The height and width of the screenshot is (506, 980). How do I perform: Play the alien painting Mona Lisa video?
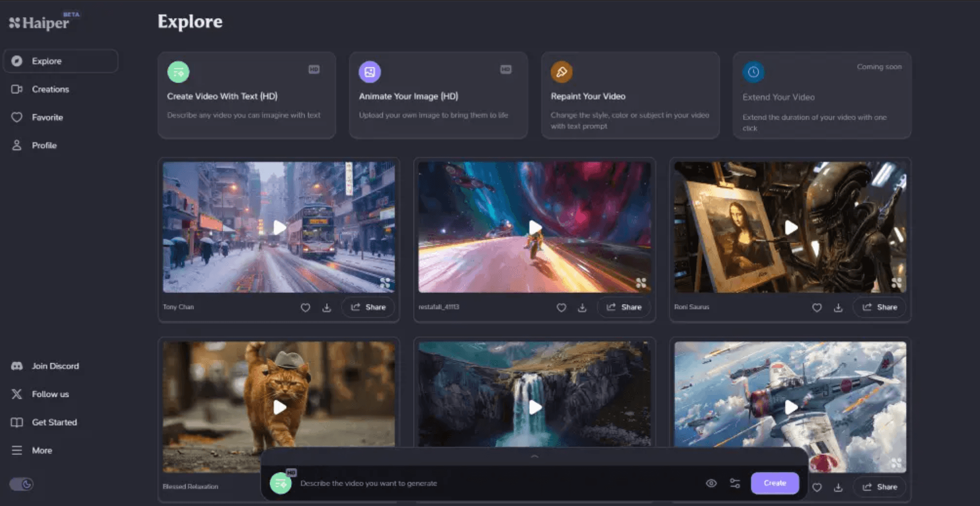point(791,228)
